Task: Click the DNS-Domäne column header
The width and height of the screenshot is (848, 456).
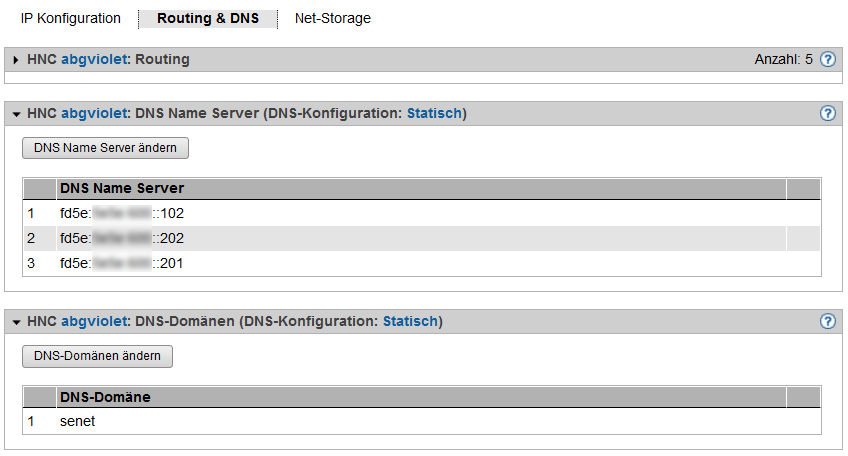Action: [x=105, y=397]
